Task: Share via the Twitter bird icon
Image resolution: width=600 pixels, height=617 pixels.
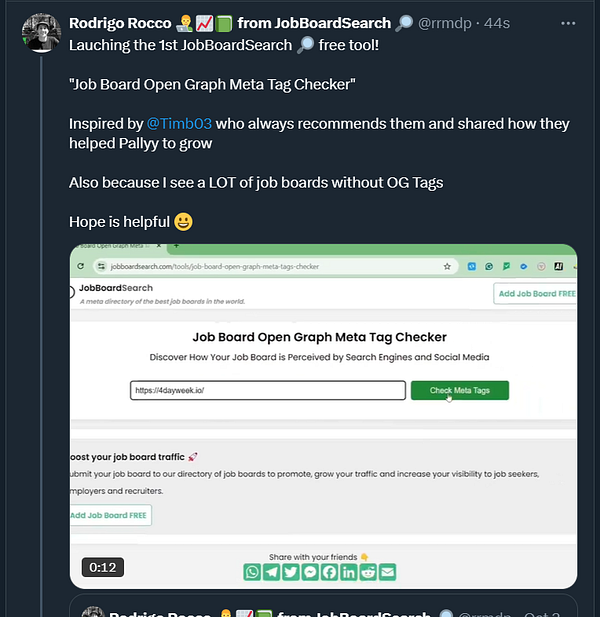Action: (x=291, y=572)
